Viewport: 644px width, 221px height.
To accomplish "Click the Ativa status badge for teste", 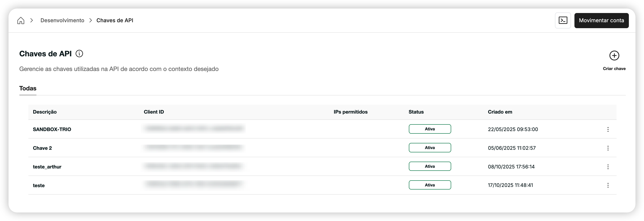I will (430, 185).
